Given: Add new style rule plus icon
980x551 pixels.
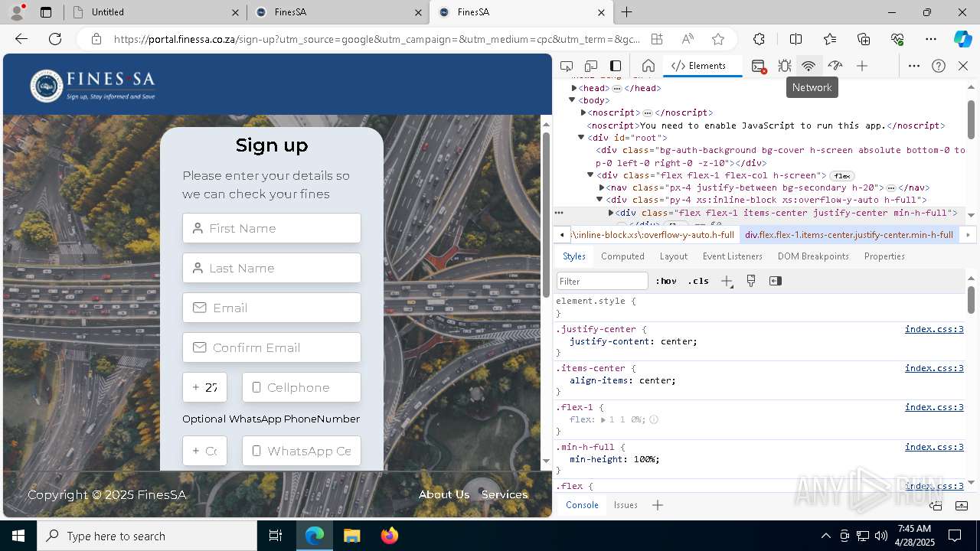Looking at the screenshot, I should point(727,281).
